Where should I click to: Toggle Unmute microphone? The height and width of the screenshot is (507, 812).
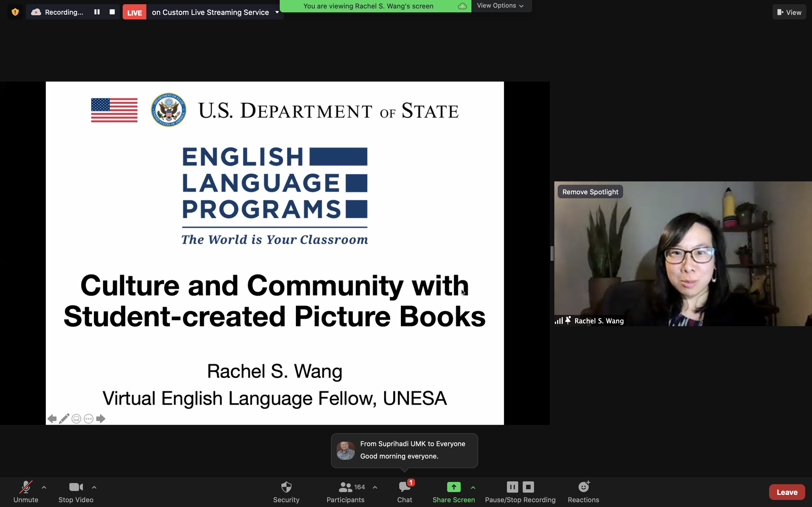click(26, 492)
